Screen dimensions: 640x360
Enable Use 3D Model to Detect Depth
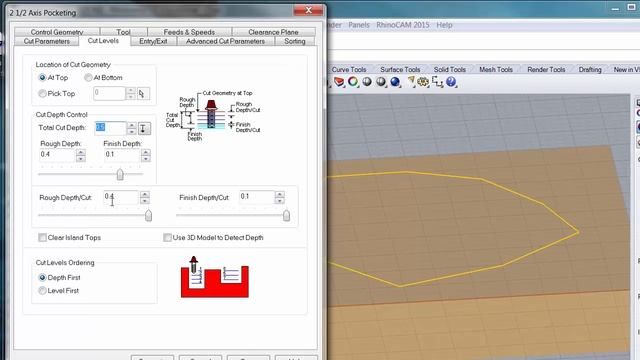pyautogui.click(x=167, y=238)
